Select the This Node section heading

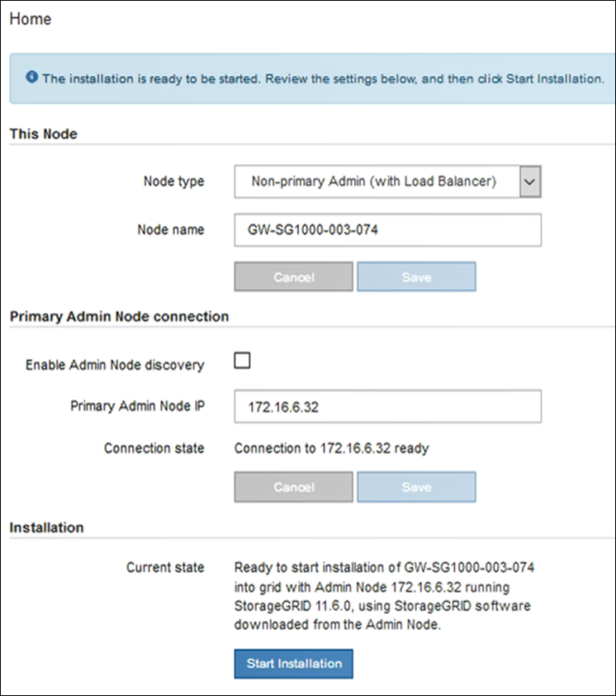tap(44, 134)
